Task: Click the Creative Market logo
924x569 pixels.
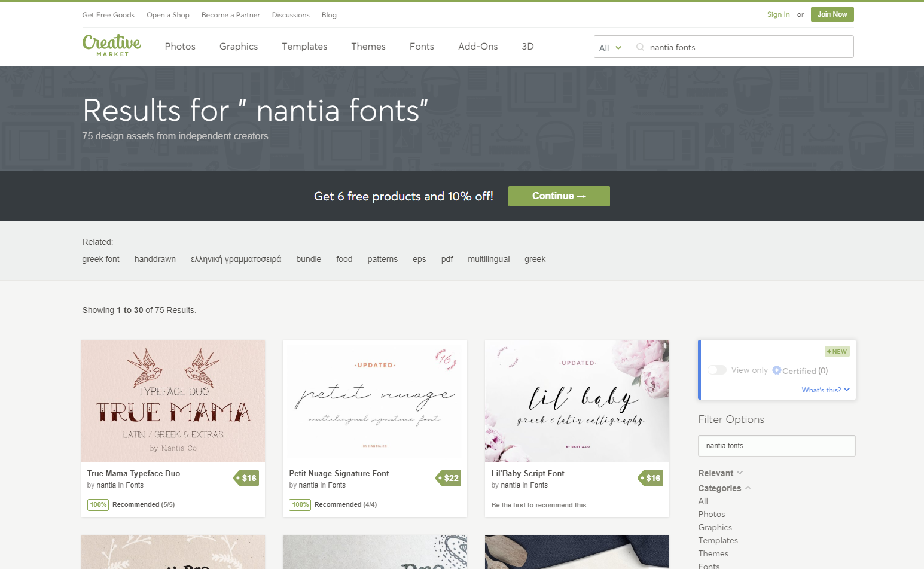Action: tap(112, 45)
